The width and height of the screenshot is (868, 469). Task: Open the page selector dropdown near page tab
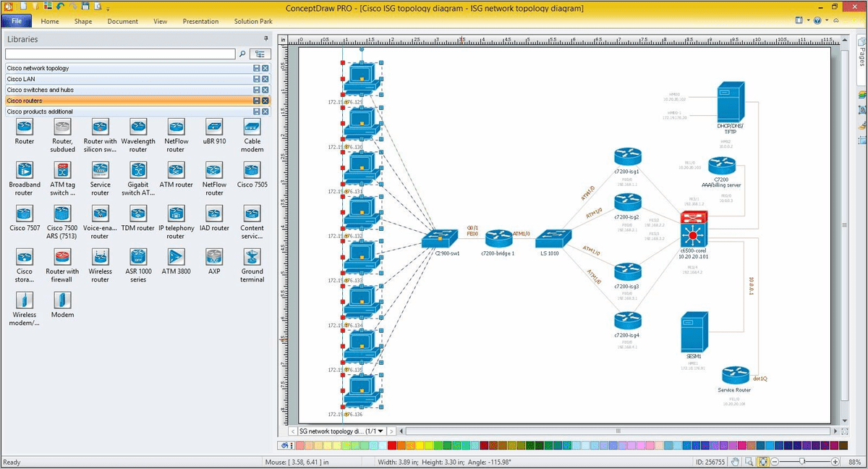380,431
